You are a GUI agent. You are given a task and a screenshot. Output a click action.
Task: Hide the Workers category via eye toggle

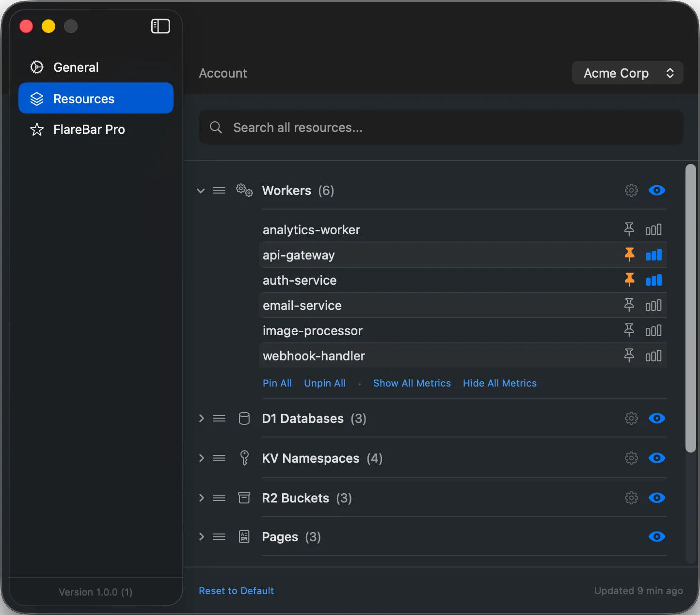657,190
